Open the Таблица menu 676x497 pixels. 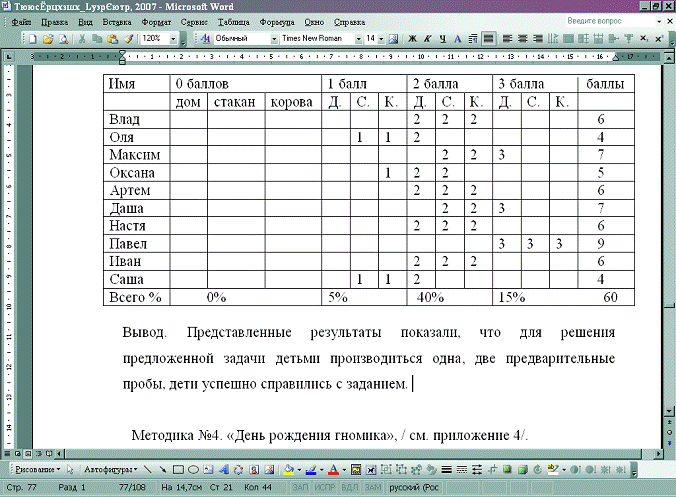tap(234, 21)
